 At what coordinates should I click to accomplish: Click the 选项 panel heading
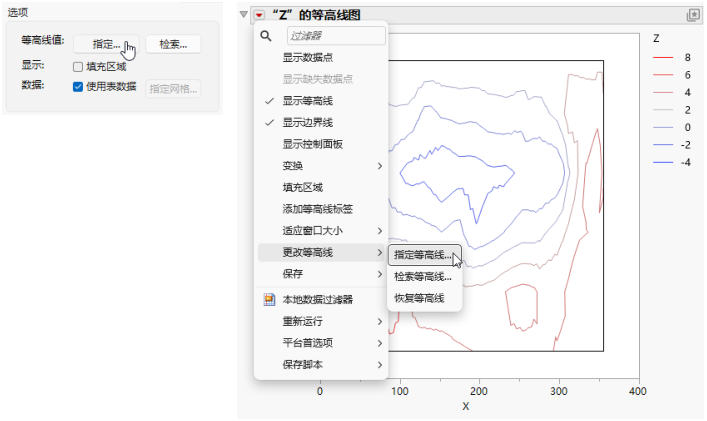point(18,13)
